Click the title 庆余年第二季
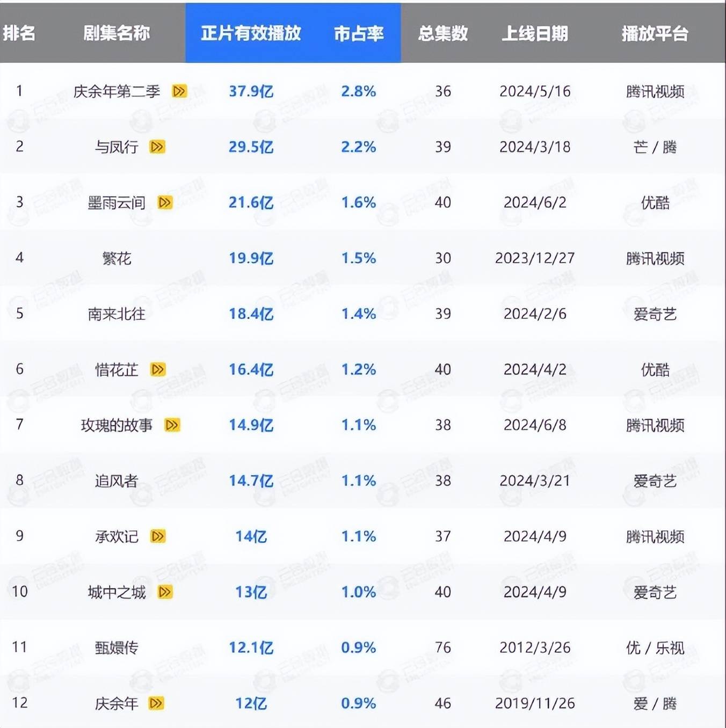The image size is (726, 728). [x=117, y=91]
